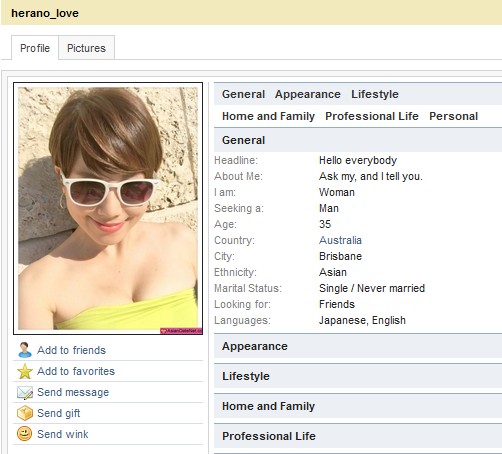This screenshot has width=502, height=454.
Task: Open the profile photo thumbnail
Action: (x=108, y=208)
